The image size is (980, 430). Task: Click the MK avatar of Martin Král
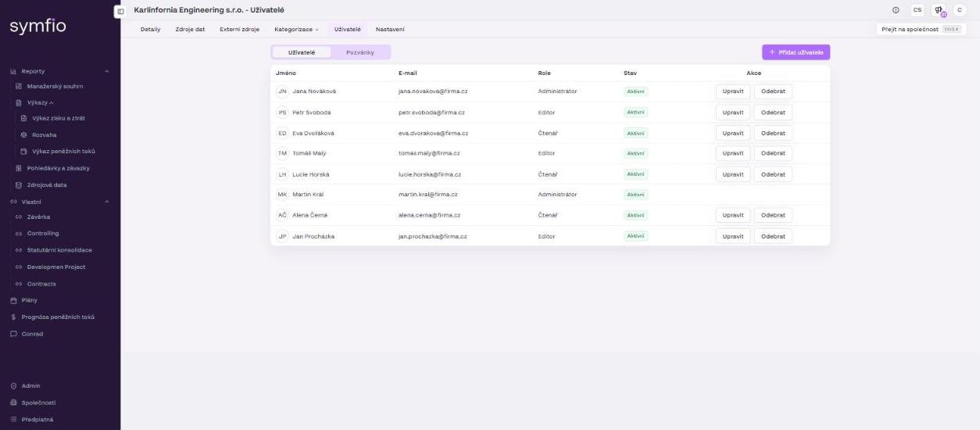click(x=282, y=194)
